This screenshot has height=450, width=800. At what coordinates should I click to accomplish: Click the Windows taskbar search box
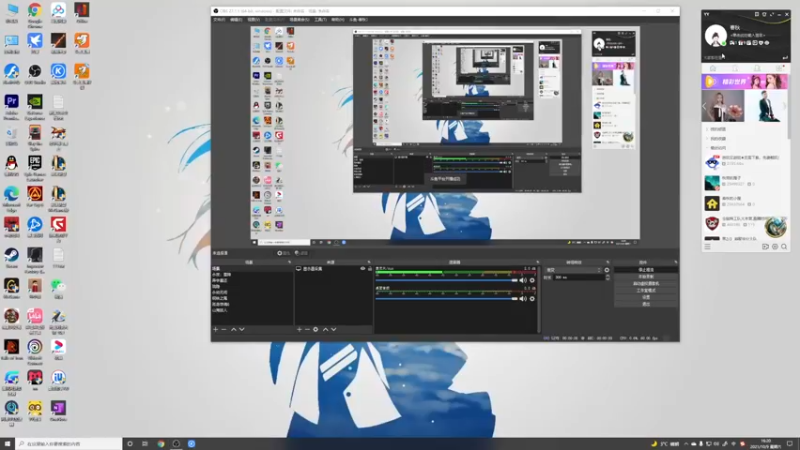[x=68, y=444]
